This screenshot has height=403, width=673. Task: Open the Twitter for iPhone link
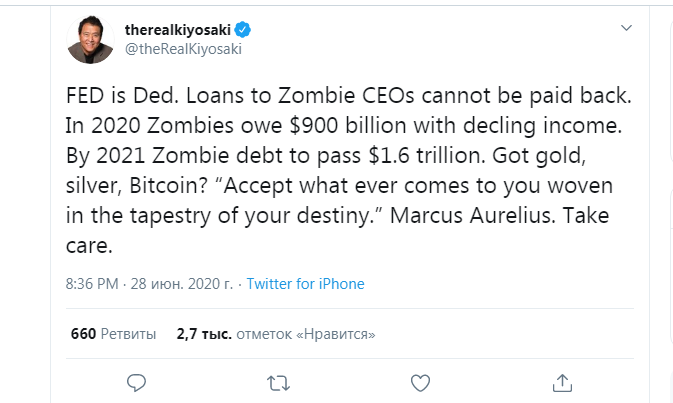(x=305, y=284)
